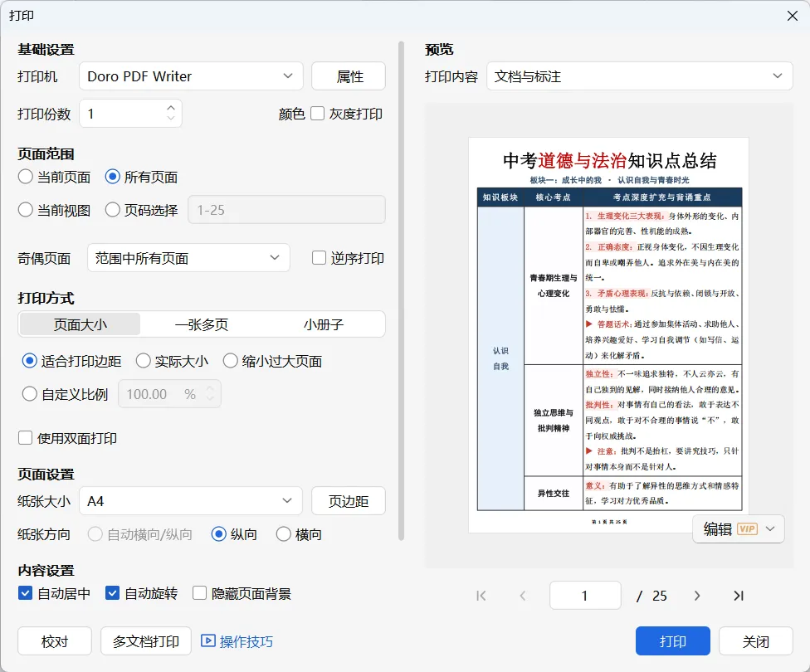The height and width of the screenshot is (672, 810).
Task: Jump to last preview page
Action: (x=739, y=596)
